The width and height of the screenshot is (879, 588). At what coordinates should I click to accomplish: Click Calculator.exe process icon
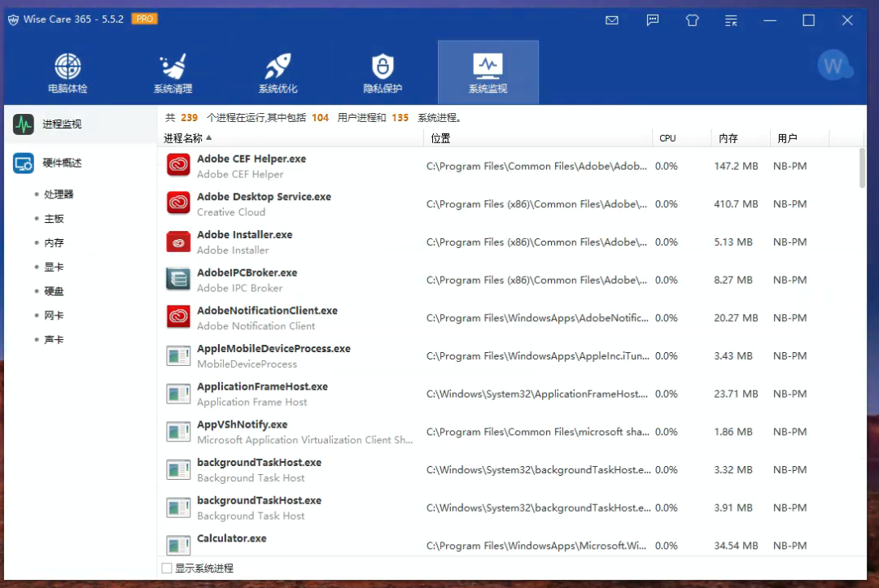click(178, 544)
